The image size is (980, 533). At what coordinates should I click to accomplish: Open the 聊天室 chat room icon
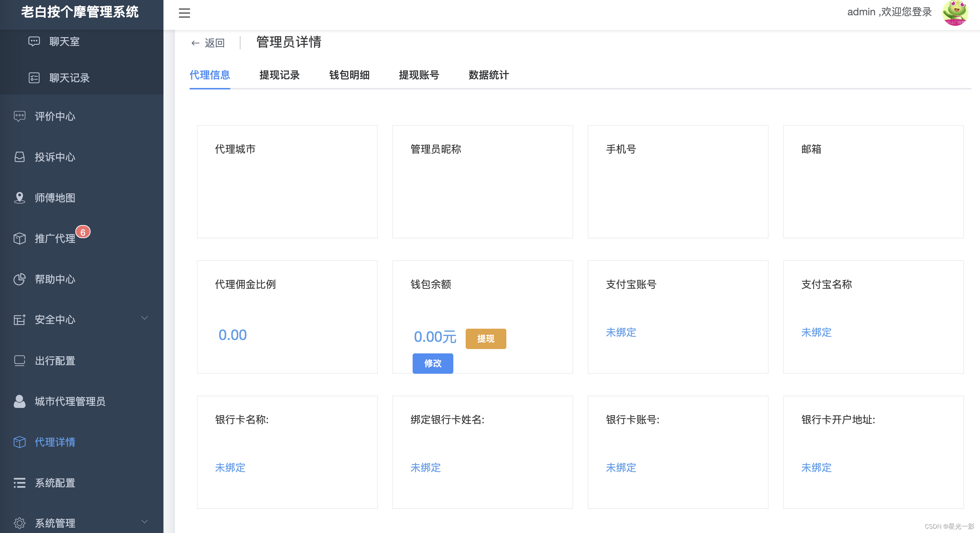tap(34, 41)
